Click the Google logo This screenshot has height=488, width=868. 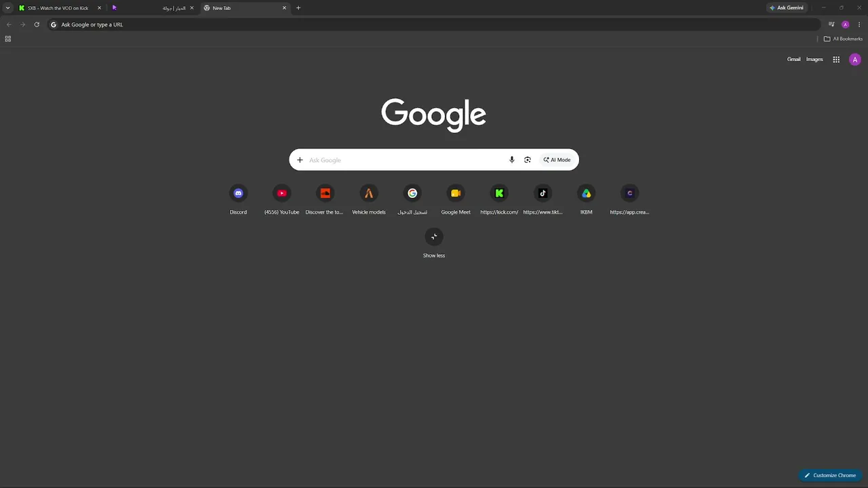(x=434, y=115)
